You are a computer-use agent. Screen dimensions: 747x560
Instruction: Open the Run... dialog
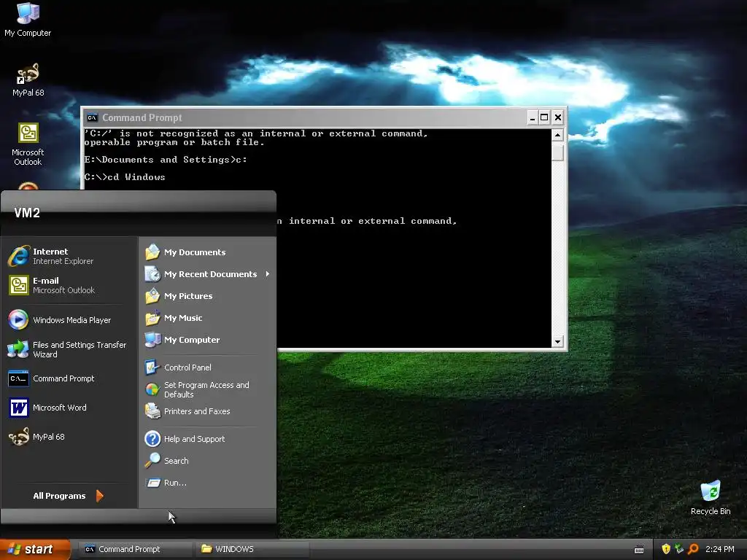(x=207, y=483)
